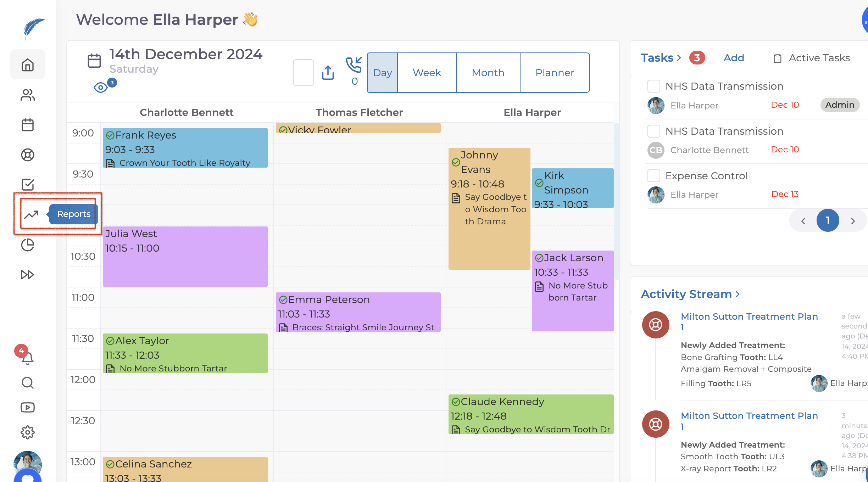Switch calendar to Planner view
This screenshot has height=482, width=868.
tap(555, 73)
